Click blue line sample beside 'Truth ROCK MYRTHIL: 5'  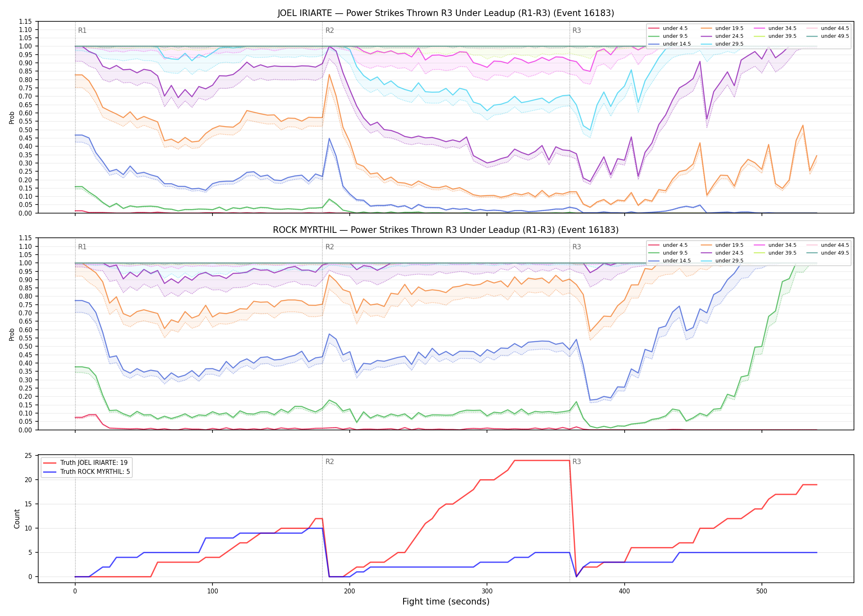tap(50, 472)
